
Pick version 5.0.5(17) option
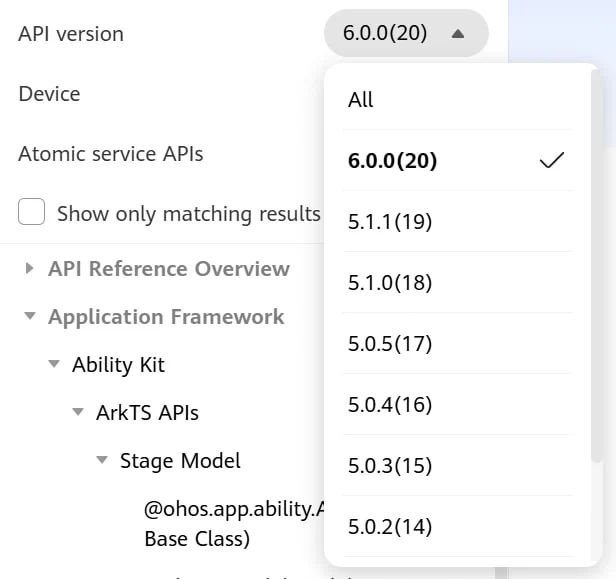pyautogui.click(x=458, y=343)
